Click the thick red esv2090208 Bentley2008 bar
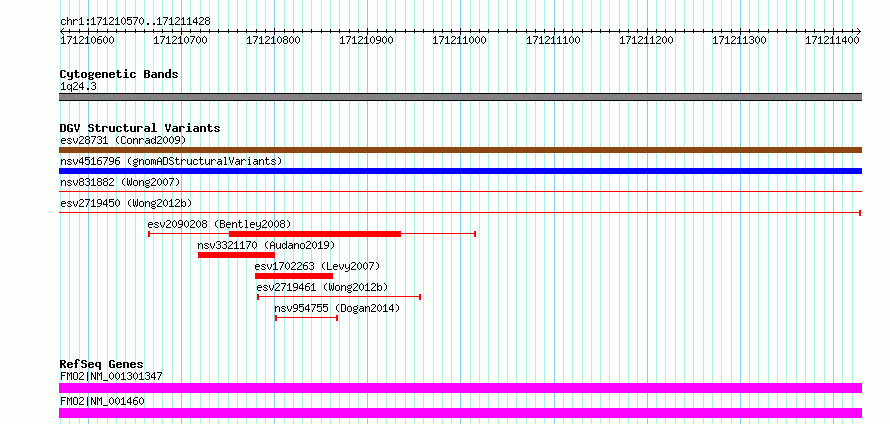Image resolution: width=890 pixels, height=424 pixels. (x=315, y=234)
